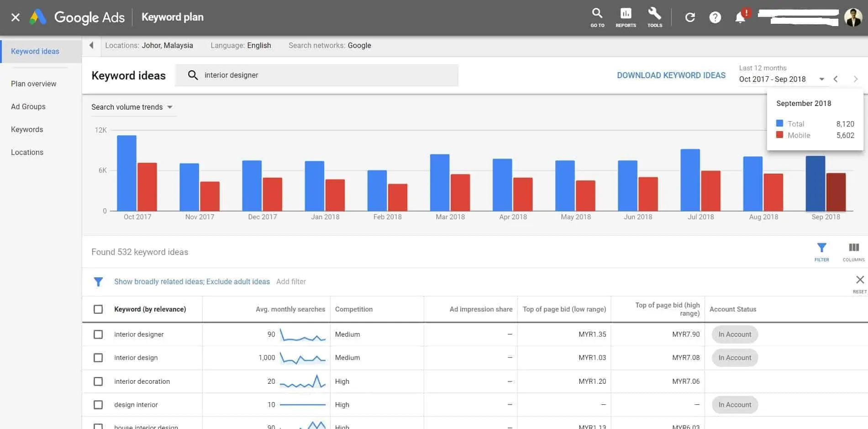868x429 pixels.
Task: Open the Reports icon
Action: (x=626, y=17)
